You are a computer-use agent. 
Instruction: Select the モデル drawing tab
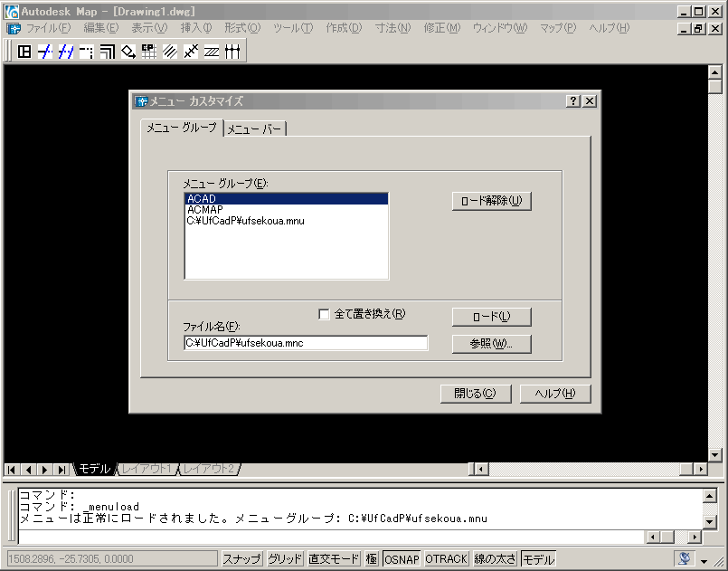click(95, 470)
